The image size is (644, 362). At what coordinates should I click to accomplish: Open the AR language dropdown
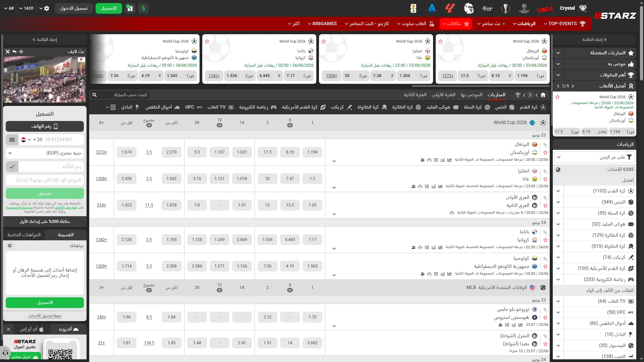(9, 8)
